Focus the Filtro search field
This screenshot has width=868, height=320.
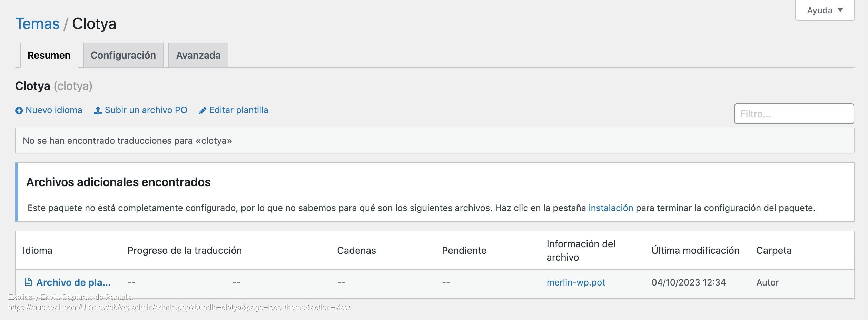pos(794,114)
